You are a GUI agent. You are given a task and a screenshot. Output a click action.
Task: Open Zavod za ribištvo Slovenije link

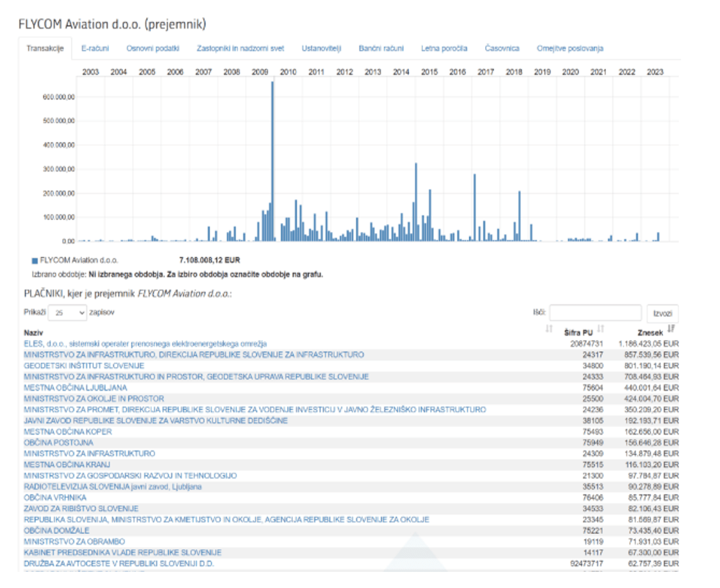[81, 508]
